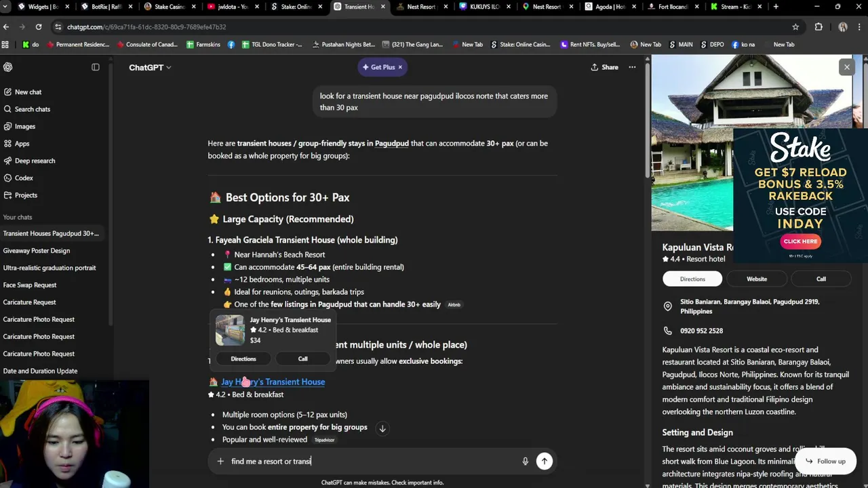Click the Kapuluan Vista Resort photo
This screenshot has height=488, width=868.
[x=692, y=142]
